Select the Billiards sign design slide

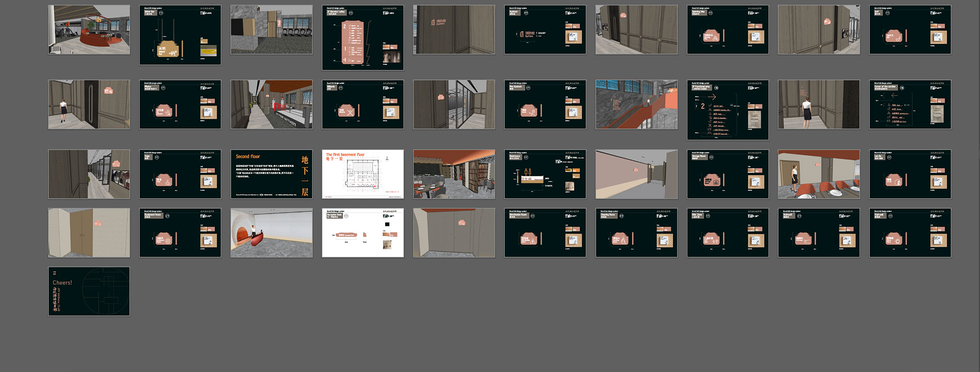(x=363, y=104)
